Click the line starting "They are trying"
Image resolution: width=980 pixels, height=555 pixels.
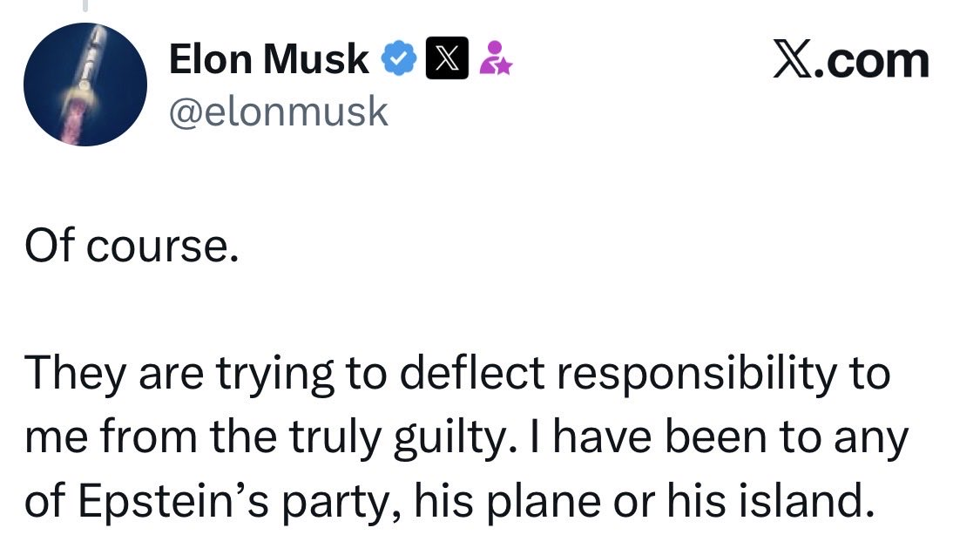pos(456,375)
